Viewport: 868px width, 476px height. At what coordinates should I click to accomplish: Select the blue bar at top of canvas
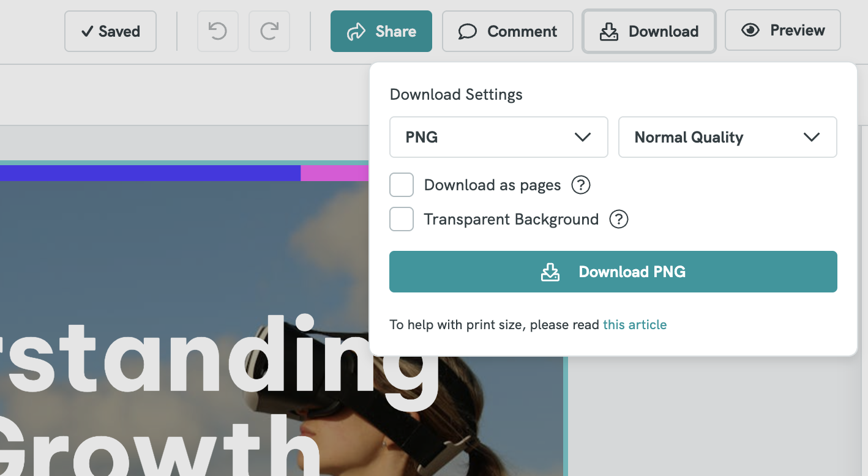coord(150,173)
